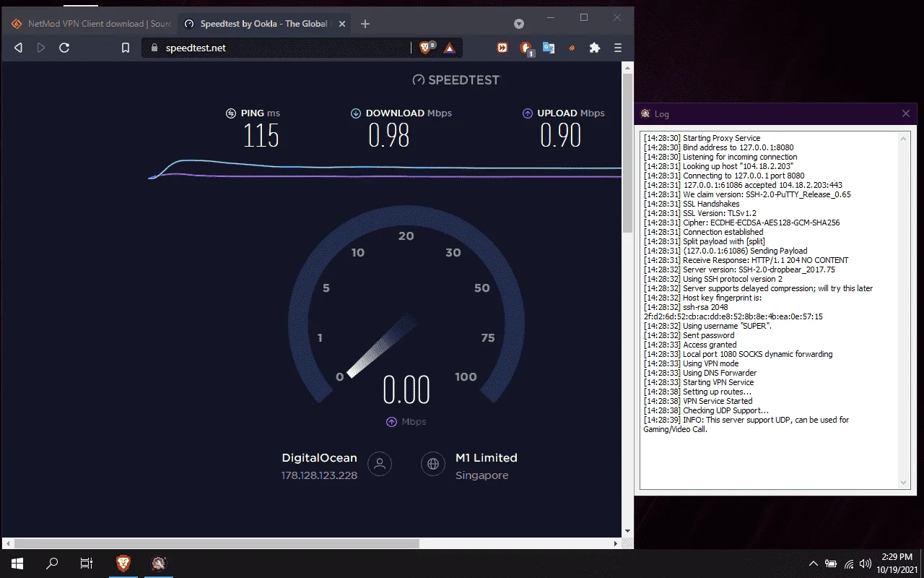Click the Log window scroll-up arrow
The height and width of the screenshot is (578, 924).
coord(903,137)
